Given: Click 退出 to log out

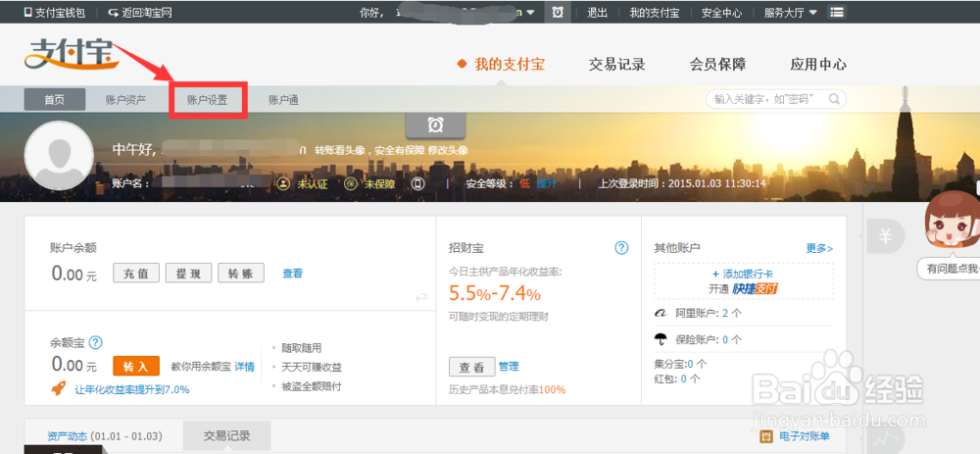Looking at the screenshot, I should coord(597,13).
